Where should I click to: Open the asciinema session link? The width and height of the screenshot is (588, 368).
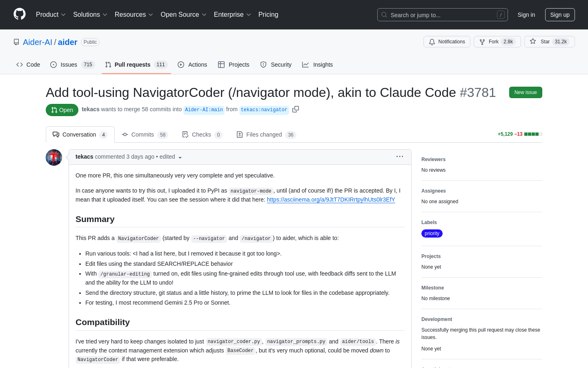click(331, 200)
